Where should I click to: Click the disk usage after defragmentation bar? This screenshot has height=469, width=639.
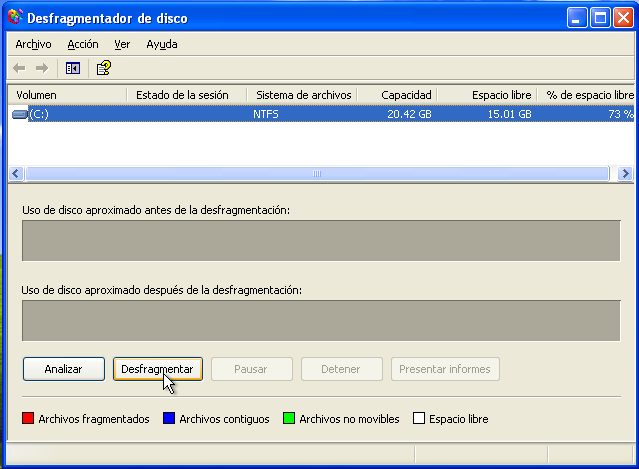click(x=321, y=321)
